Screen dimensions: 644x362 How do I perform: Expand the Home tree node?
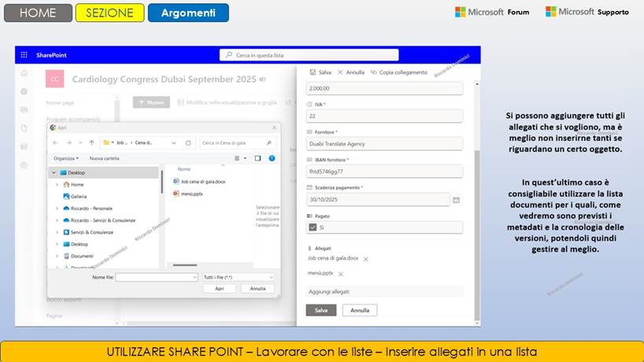coord(57,185)
